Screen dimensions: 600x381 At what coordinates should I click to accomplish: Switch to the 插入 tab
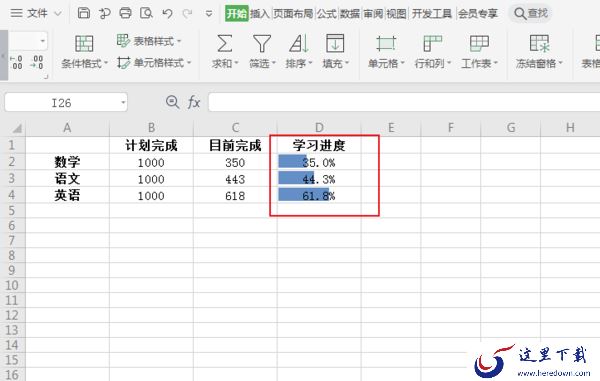(x=260, y=14)
